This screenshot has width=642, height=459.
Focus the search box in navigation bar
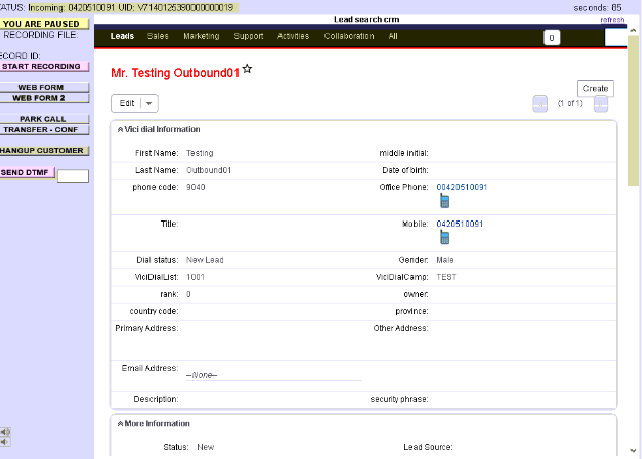pos(616,38)
